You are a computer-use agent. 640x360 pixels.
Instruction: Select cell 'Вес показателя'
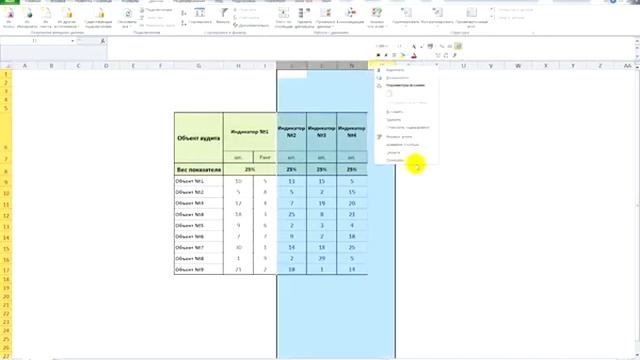(199, 169)
